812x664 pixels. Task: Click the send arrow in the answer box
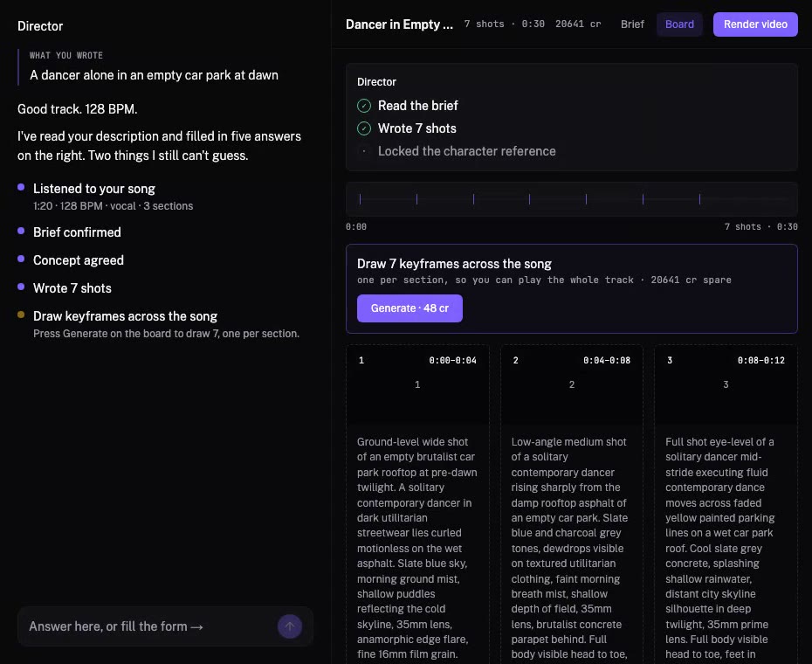290,626
